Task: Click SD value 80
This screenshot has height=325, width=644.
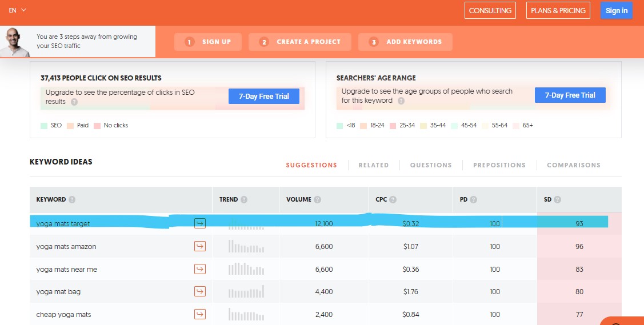Action: click(x=579, y=292)
